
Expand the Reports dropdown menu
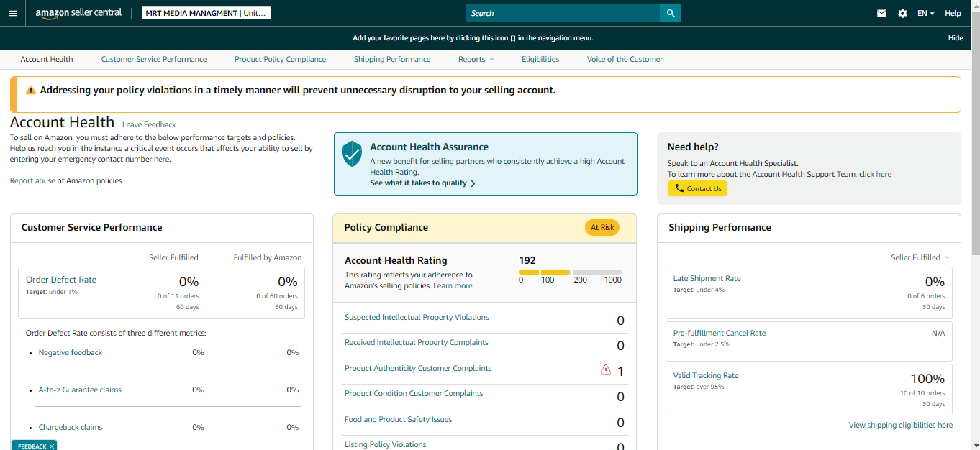click(x=476, y=59)
